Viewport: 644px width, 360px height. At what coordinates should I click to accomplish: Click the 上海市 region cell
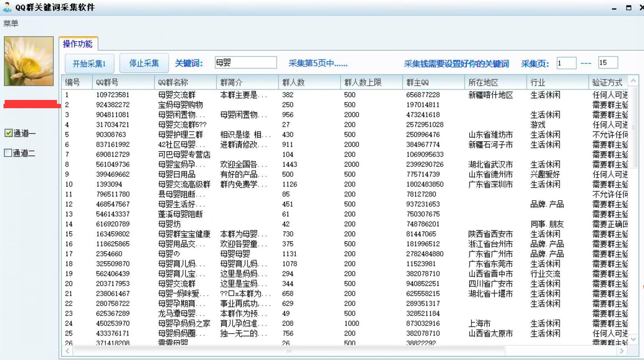tap(480, 323)
